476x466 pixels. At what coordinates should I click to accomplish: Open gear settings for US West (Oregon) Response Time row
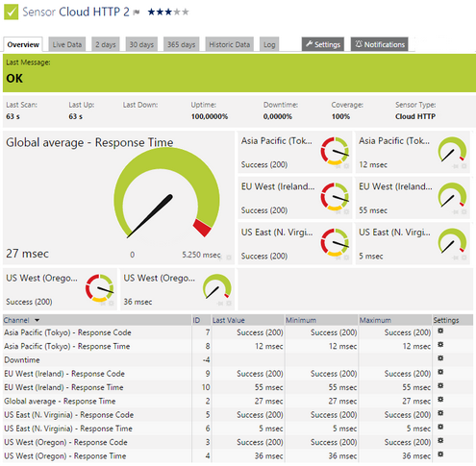click(440, 454)
